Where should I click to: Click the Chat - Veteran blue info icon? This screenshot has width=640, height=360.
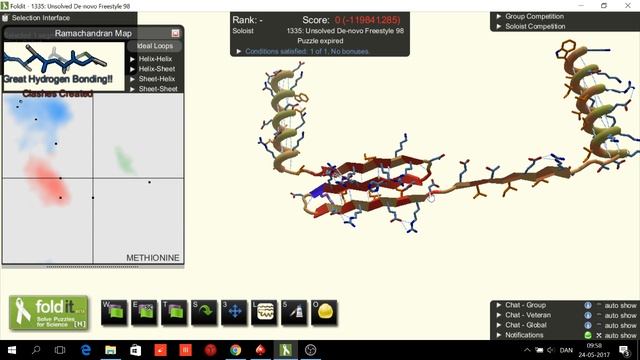click(588, 315)
